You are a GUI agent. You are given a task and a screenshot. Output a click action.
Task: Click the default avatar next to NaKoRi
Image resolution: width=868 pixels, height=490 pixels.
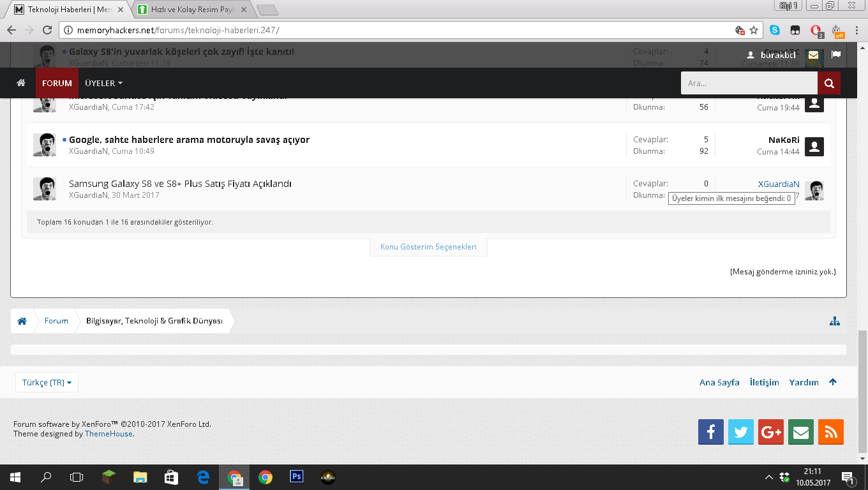pyautogui.click(x=814, y=147)
